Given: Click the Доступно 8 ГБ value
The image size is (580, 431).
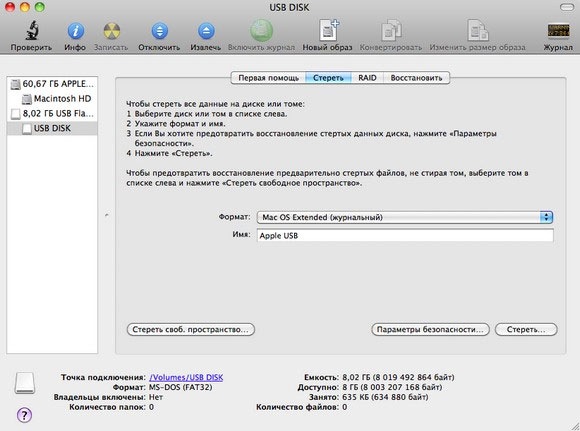Looking at the screenshot, I should (x=392, y=387).
